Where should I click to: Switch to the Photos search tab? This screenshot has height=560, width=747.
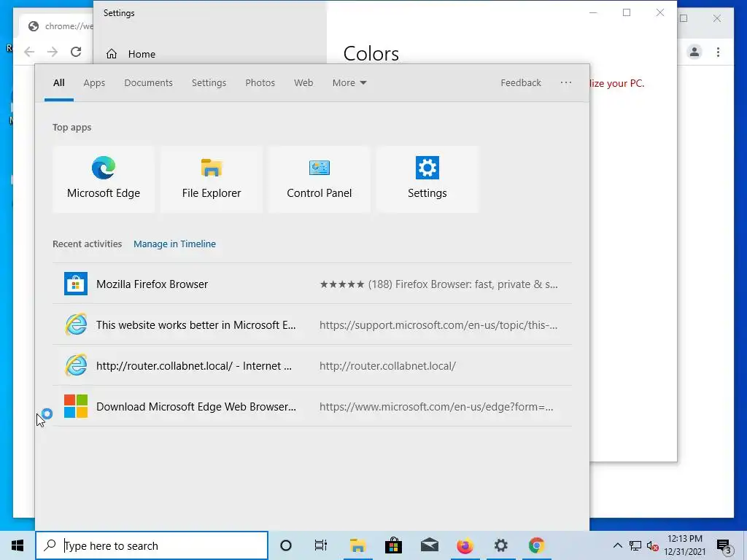(x=260, y=82)
